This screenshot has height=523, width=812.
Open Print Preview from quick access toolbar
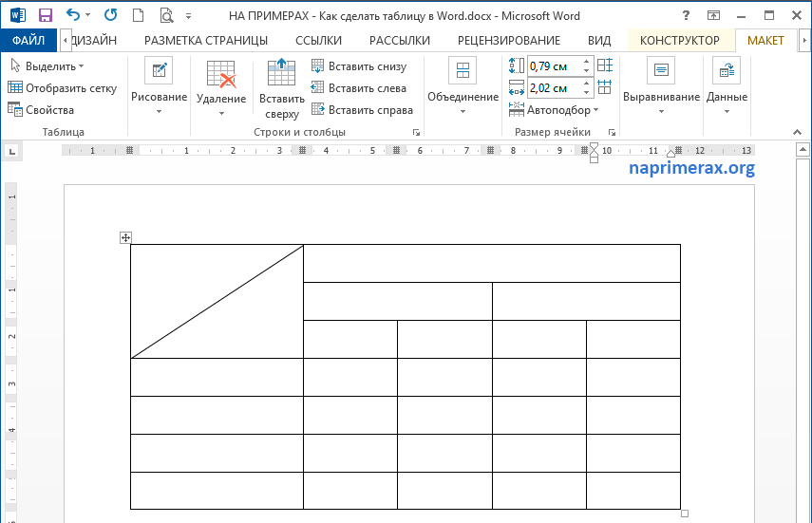click(x=166, y=15)
